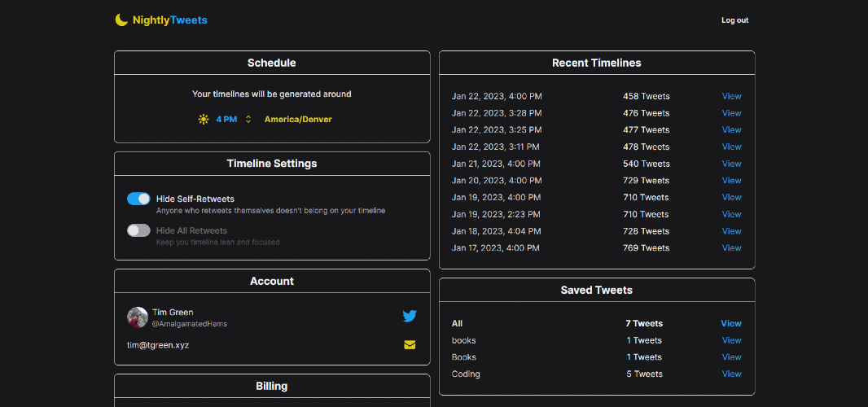
Task: Click the tim@tgreen.xyz email address
Action: click(158, 345)
